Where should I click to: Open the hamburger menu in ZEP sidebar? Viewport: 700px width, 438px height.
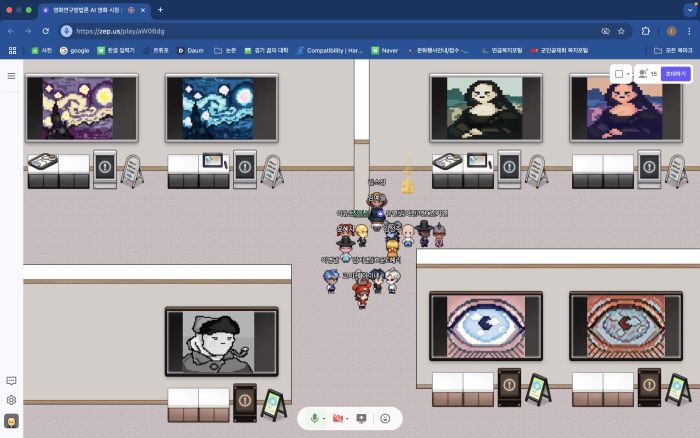point(11,76)
